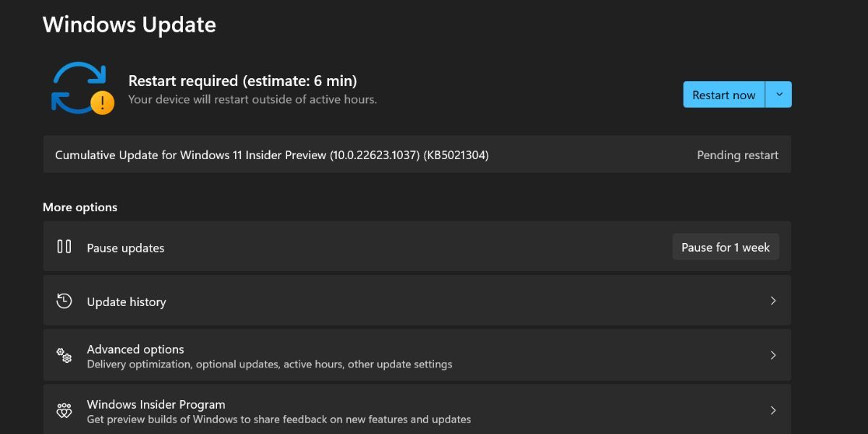Expand the Update history row chevron
The image size is (868, 434).
773,301
